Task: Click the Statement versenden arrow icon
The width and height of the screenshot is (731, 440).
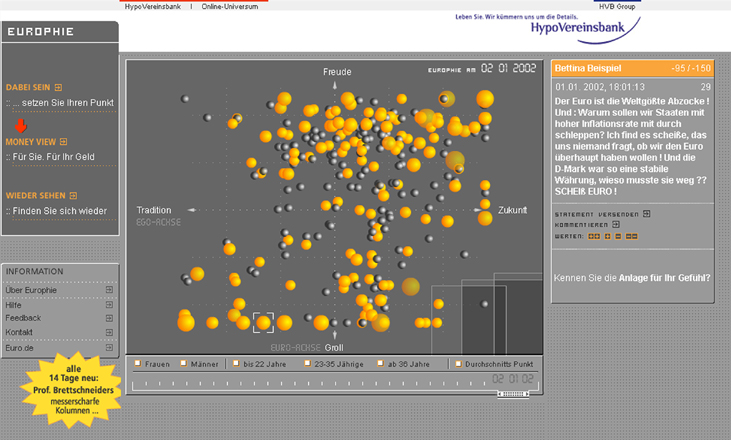Action: 647,213
